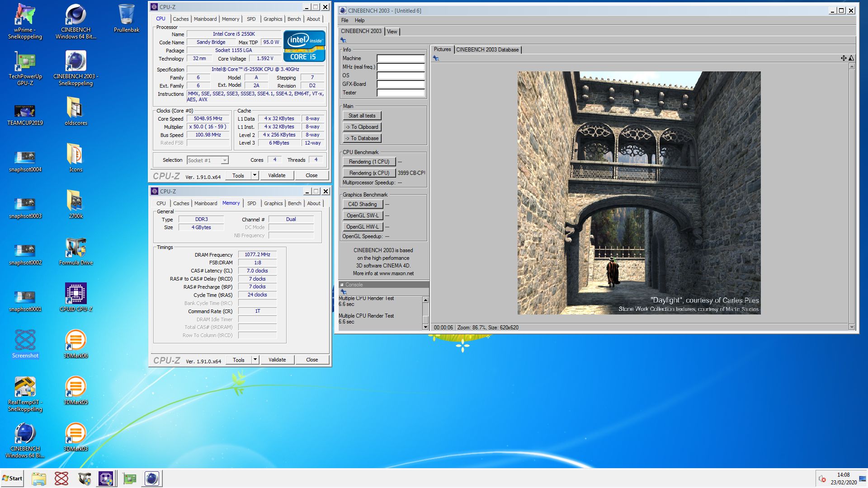Open the TEAMCUP2019 desktop icon
This screenshot has height=488, width=868.
25,115
